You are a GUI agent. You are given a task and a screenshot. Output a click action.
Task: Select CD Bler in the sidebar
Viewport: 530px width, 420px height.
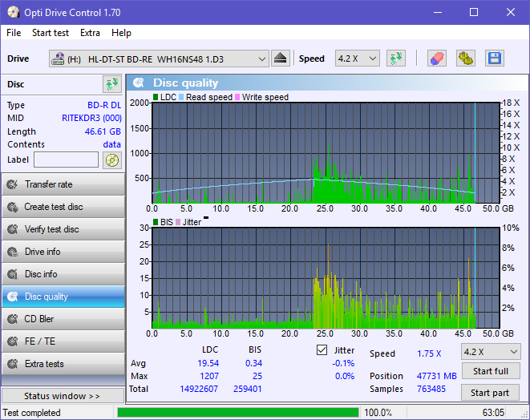63,319
